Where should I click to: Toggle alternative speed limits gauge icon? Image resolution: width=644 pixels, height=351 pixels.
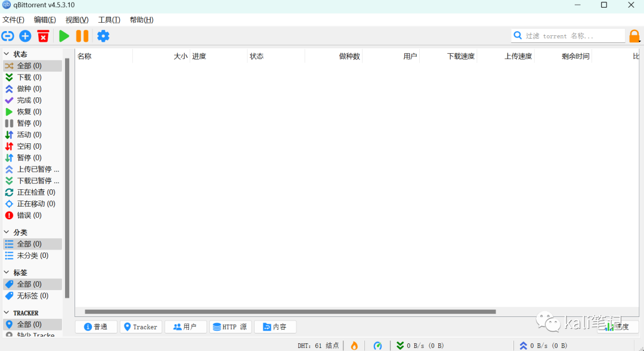[377, 346]
